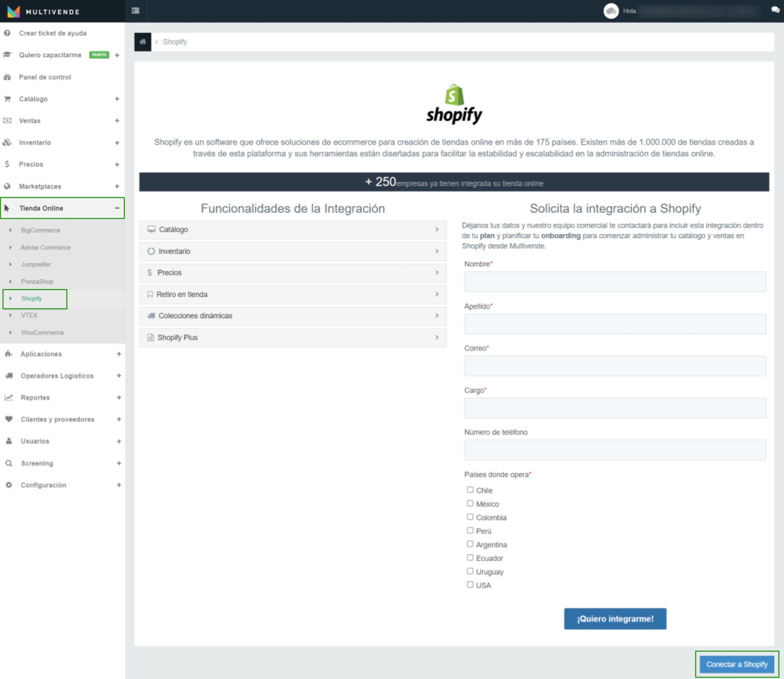Click the money icon beside Ventas
This screenshot has width=784, height=679.
coord(7,121)
